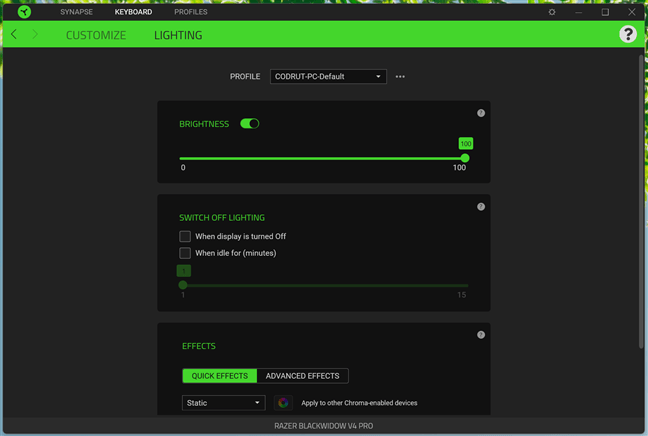Click the Razer Synapse logo icon
The image size is (648, 436).
point(25,12)
